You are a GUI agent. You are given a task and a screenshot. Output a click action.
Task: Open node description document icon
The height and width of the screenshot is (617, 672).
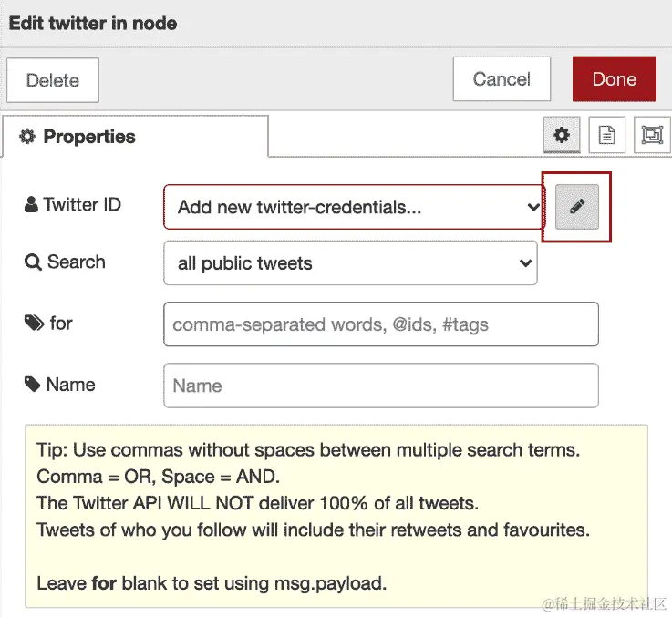coord(607,135)
